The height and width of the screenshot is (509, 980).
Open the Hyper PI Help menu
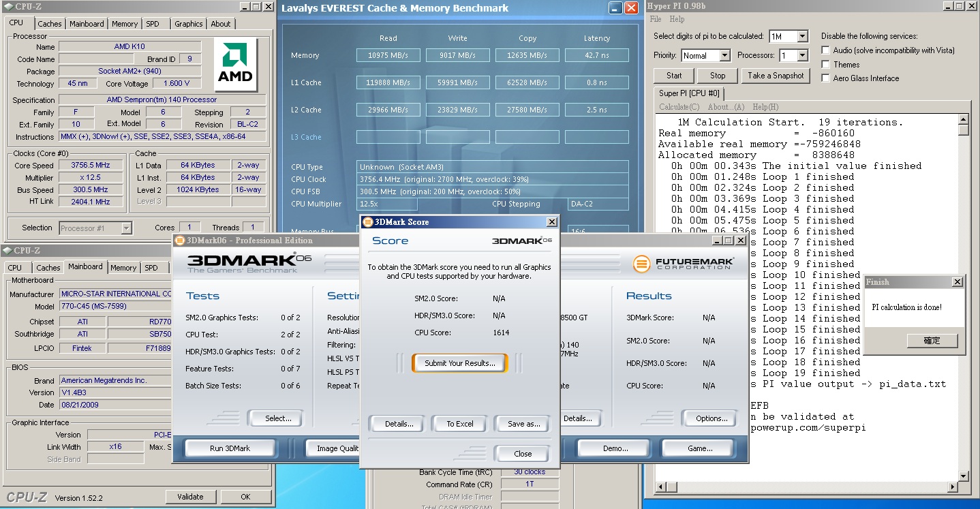click(677, 19)
